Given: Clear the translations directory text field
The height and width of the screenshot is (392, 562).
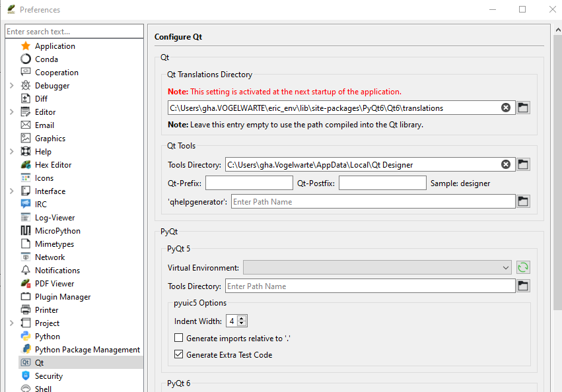Looking at the screenshot, I should pos(506,108).
